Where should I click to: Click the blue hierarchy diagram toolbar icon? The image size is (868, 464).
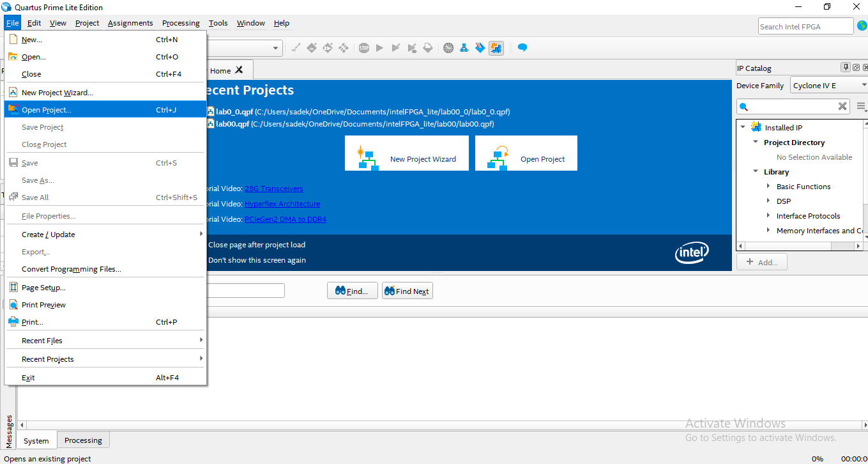(x=464, y=48)
